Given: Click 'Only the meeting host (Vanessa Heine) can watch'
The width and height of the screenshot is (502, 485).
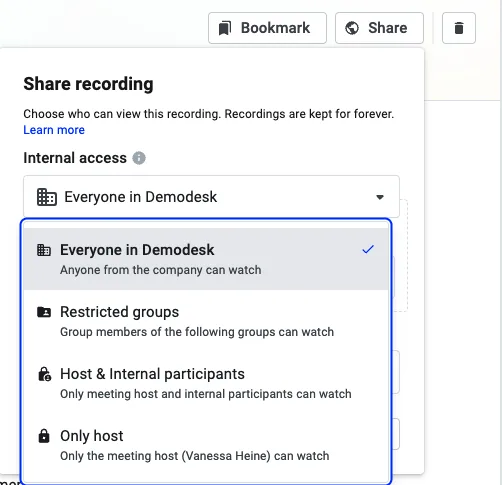Looking at the screenshot, I should point(195,456).
